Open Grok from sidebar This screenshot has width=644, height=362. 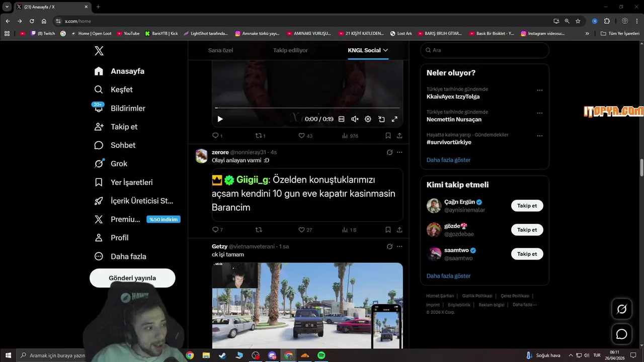111,164
